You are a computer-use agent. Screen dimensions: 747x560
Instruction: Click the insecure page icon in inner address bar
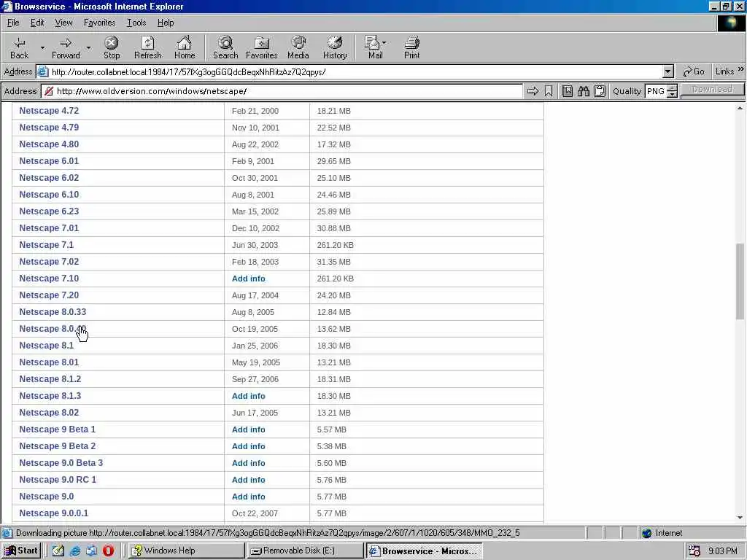[49, 91]
